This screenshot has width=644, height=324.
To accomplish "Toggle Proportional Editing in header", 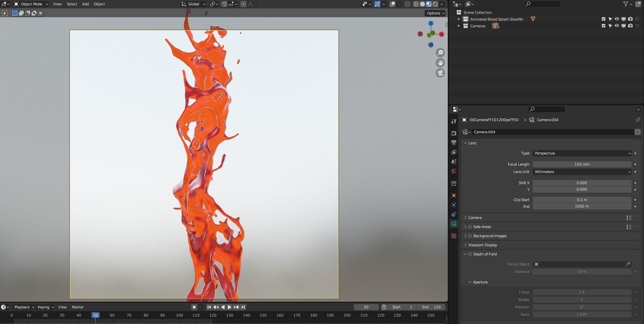I will pyautogui.click(x=243, y=4).
